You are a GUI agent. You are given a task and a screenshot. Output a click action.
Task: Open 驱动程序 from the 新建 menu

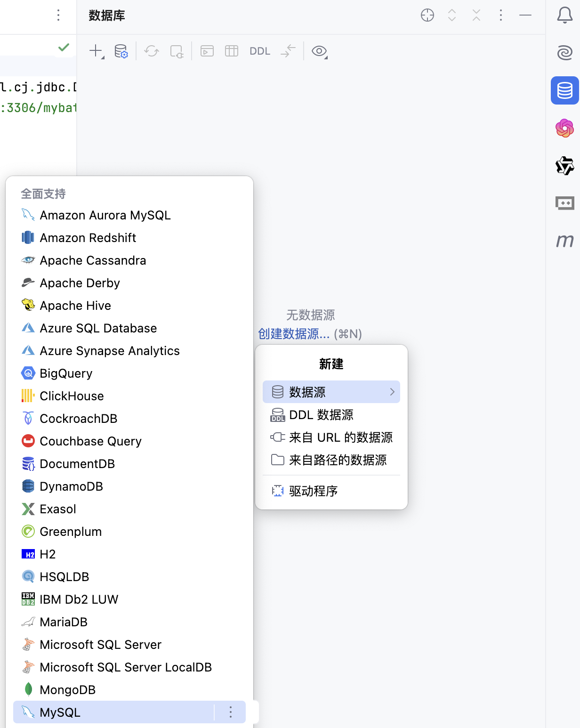331,491
